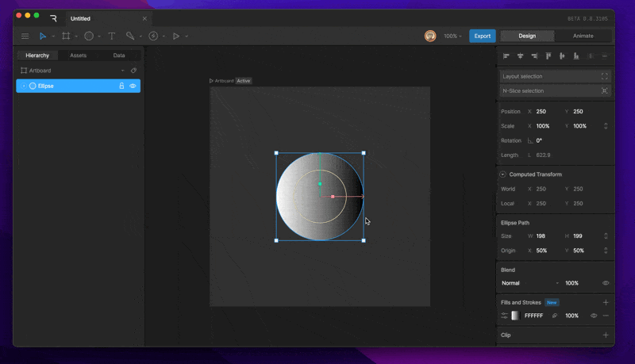Click the N-Slice selection icon

[604, 90]
